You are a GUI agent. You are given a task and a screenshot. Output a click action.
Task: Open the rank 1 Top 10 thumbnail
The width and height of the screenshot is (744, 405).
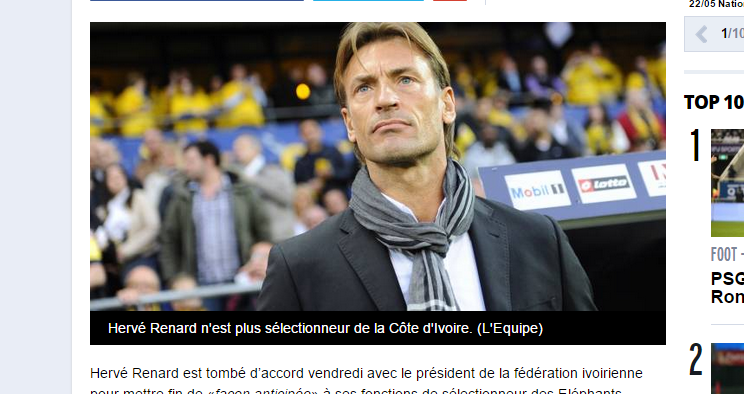coord(727,183)
